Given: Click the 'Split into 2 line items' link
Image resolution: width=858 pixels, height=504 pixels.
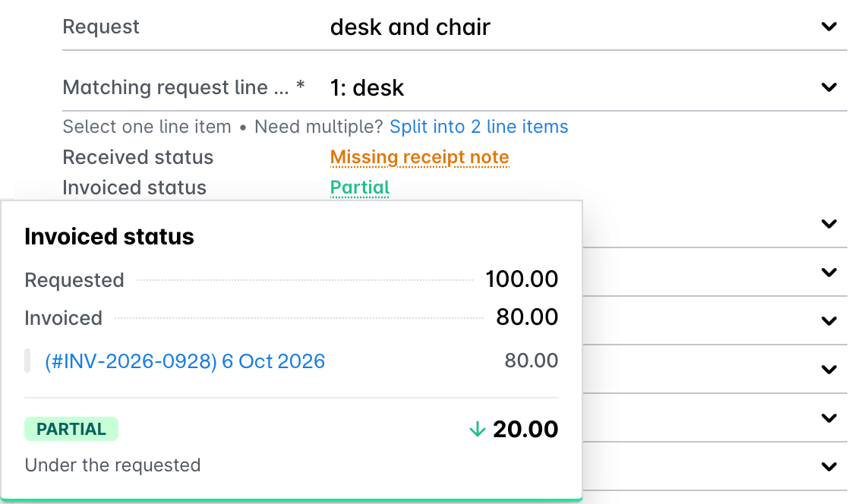Looking at the screenshot, I should tap(479, 127).
